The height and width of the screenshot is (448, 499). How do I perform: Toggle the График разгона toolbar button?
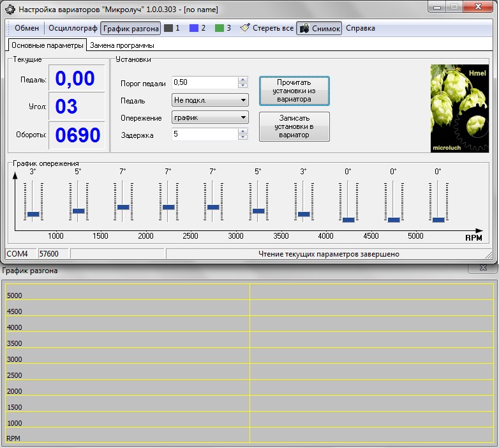tap(131, 28)
